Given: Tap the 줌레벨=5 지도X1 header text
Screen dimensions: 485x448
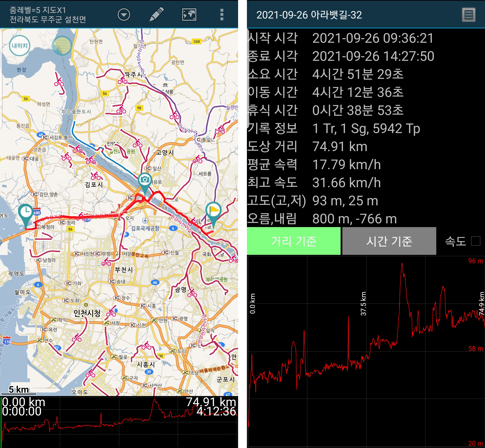Looking at the screenshot, I should tap(38, 10).
